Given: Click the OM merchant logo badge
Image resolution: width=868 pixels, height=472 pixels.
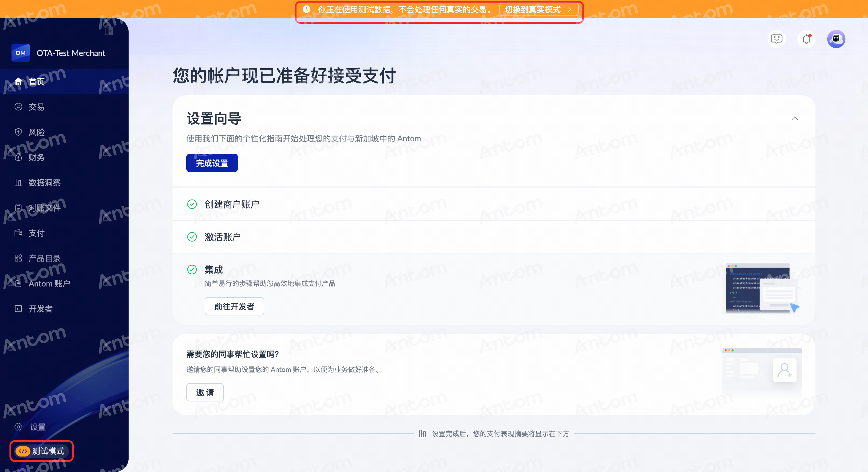Looking at the screenshot, I should (21, 53).
